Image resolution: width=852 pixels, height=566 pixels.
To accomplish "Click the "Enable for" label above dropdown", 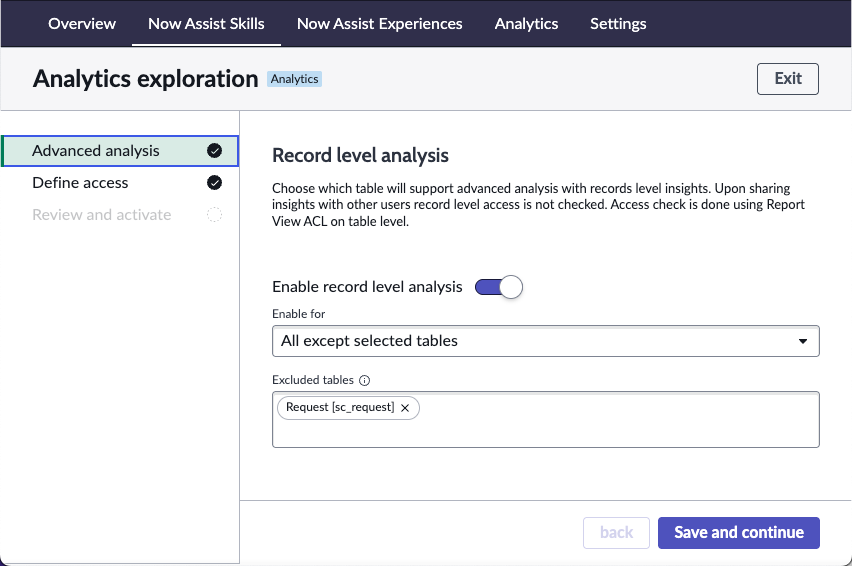I will [x=298, y=314].
